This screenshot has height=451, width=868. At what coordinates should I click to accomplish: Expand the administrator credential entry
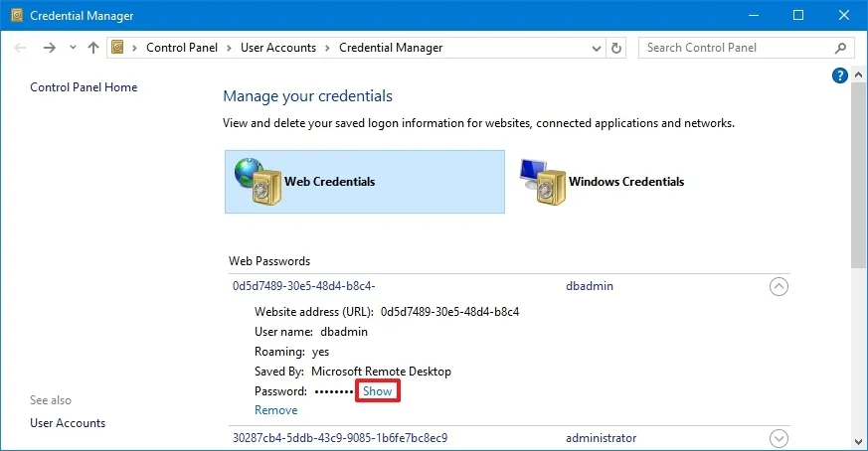[779, 438]
